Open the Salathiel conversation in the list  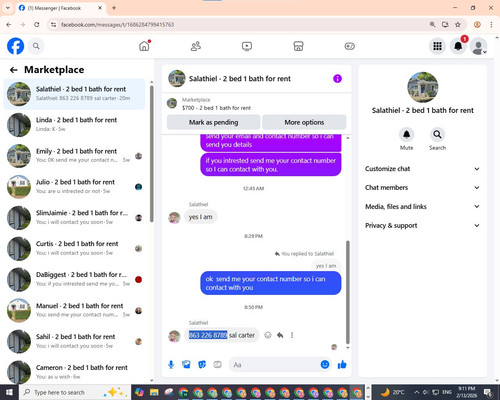click(x=75, y=94)
